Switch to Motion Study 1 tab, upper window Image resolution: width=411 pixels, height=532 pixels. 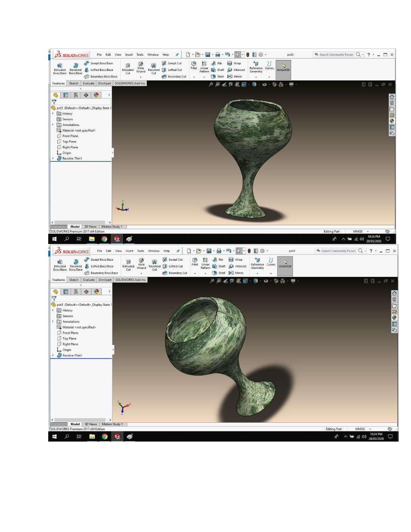click(x=112, y=227)
